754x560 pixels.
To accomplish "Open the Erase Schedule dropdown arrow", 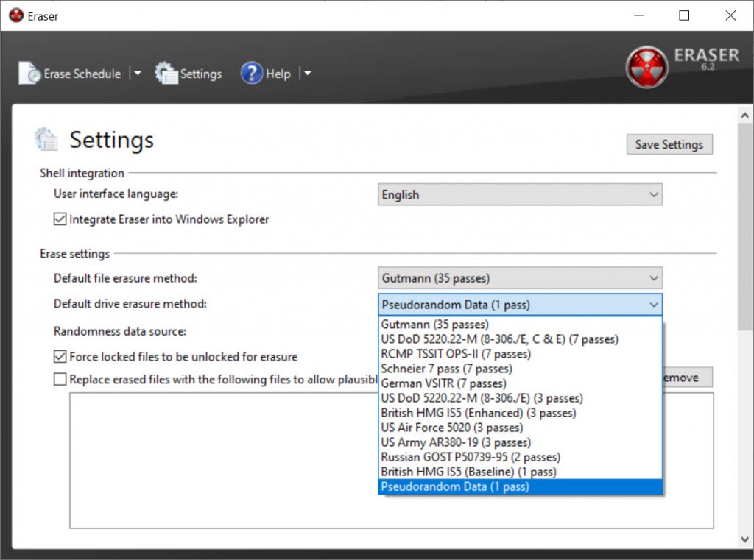I will click(137, 74).
